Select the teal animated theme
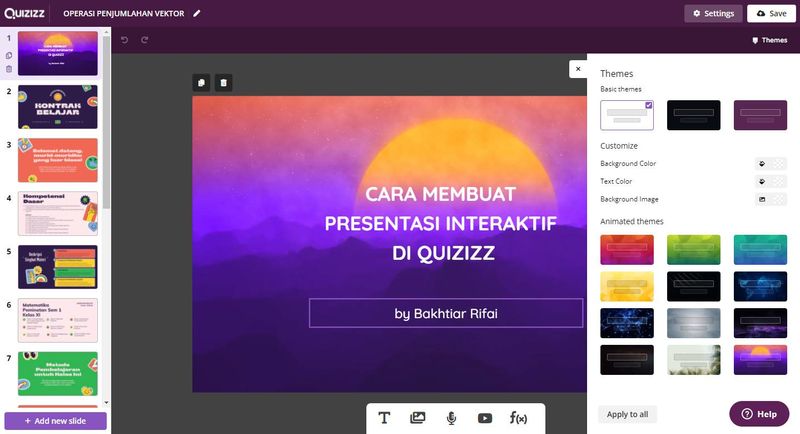Screen dimensions: 800x434 click(760, 250)
